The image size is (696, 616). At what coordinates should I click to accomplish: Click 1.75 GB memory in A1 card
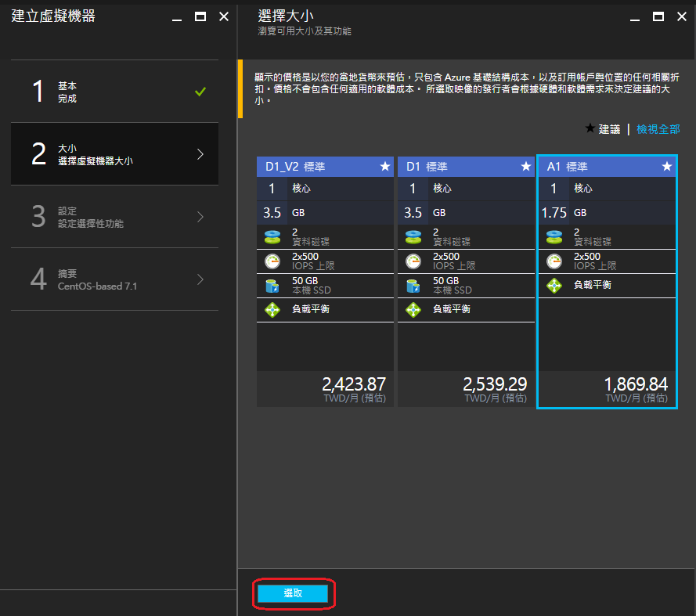coord(607,213)
